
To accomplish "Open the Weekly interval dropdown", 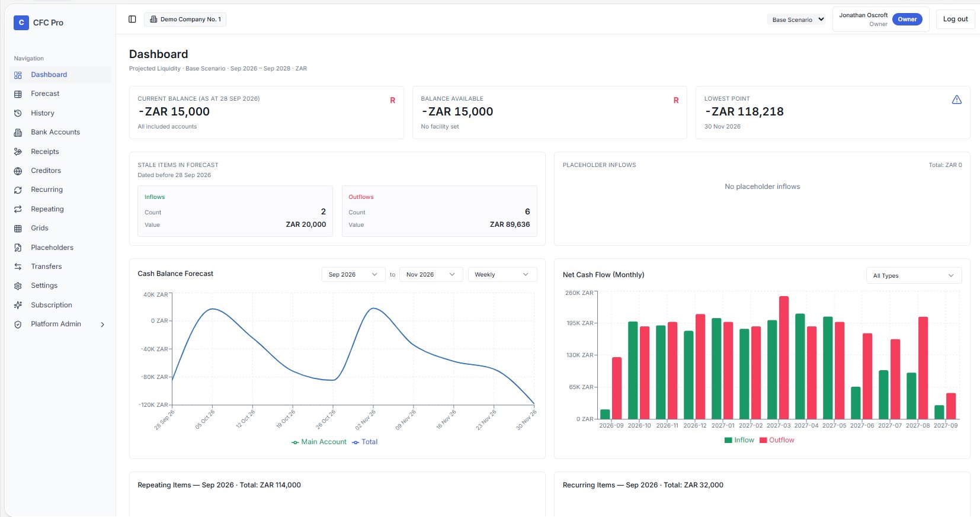I will click(x=502, y=274).
